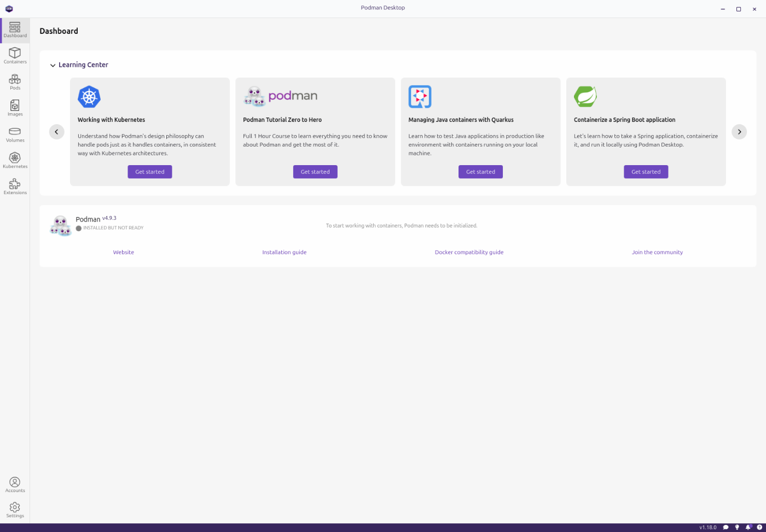Open the Images section
Viewport: 766px width, 532px height.
(x=15, y=108)
